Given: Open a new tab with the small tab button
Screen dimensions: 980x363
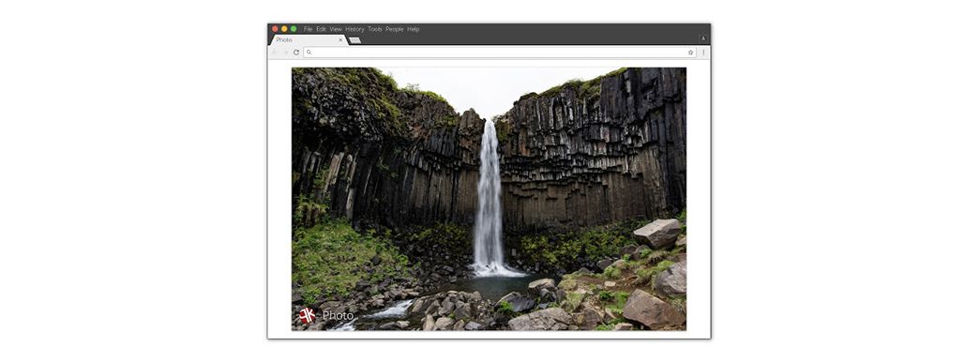Looking at the screenshot, I should click(355, 40).
